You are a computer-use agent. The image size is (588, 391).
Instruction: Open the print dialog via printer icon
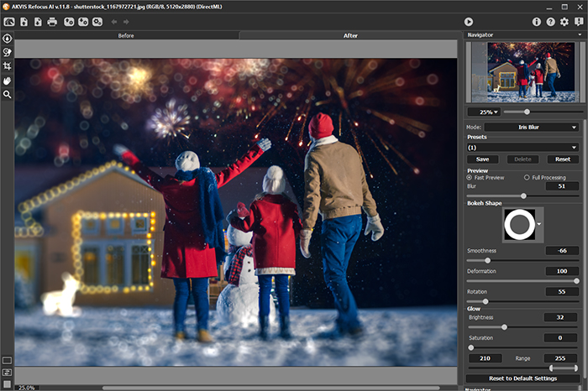tap(52, 21)
